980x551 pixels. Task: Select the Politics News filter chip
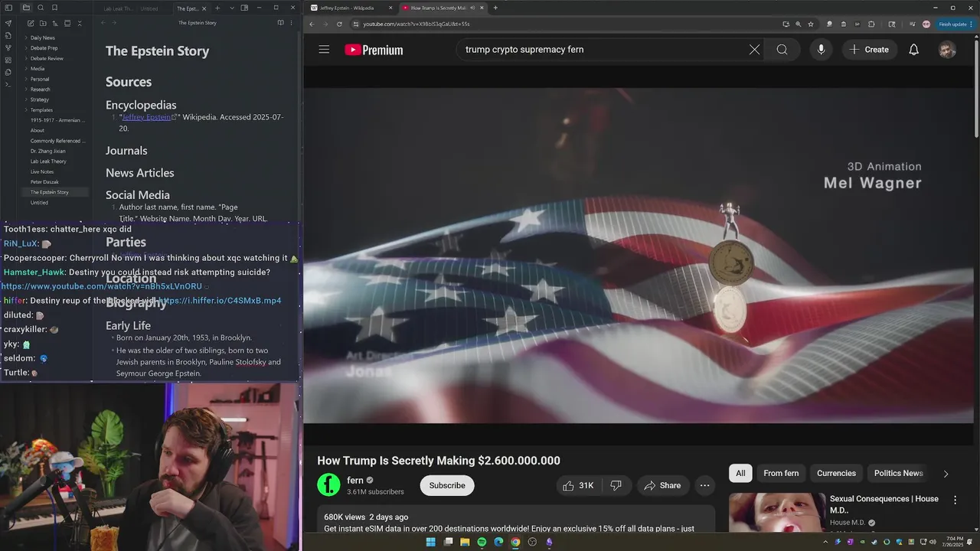(898, 473)
